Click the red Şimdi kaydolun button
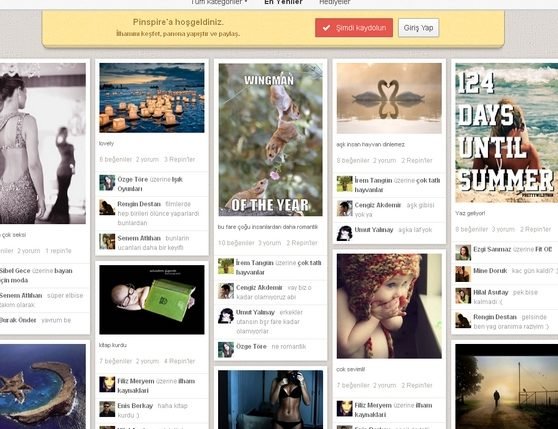558x429 pixels. coord(354,28)
